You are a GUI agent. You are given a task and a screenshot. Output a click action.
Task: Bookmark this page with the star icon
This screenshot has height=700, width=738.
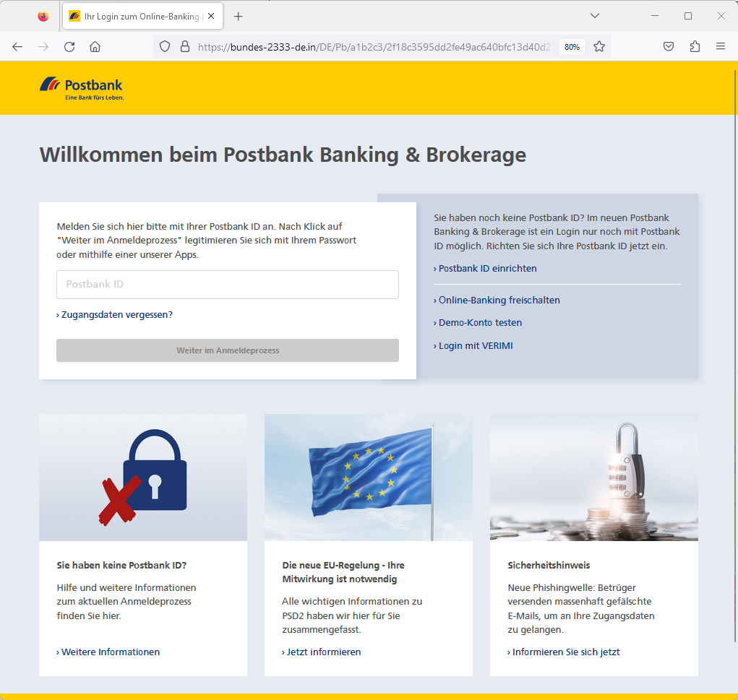click(599, 46)
